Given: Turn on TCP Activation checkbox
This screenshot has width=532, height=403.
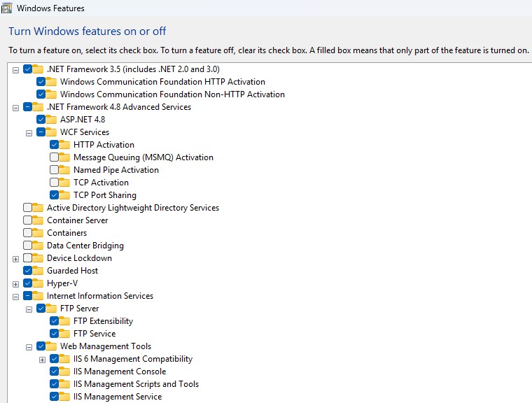Looking at the screenshot, I should click(54, 182).
